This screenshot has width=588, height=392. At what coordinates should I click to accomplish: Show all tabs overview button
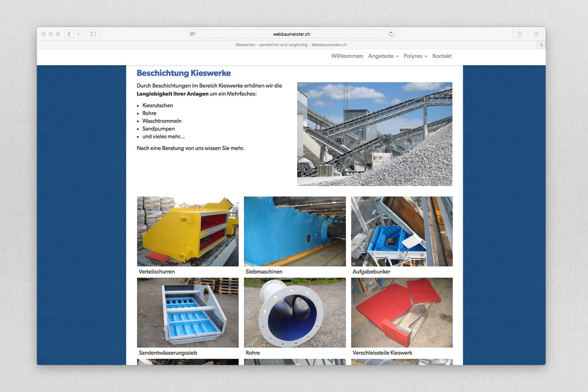tap(536, 34)
